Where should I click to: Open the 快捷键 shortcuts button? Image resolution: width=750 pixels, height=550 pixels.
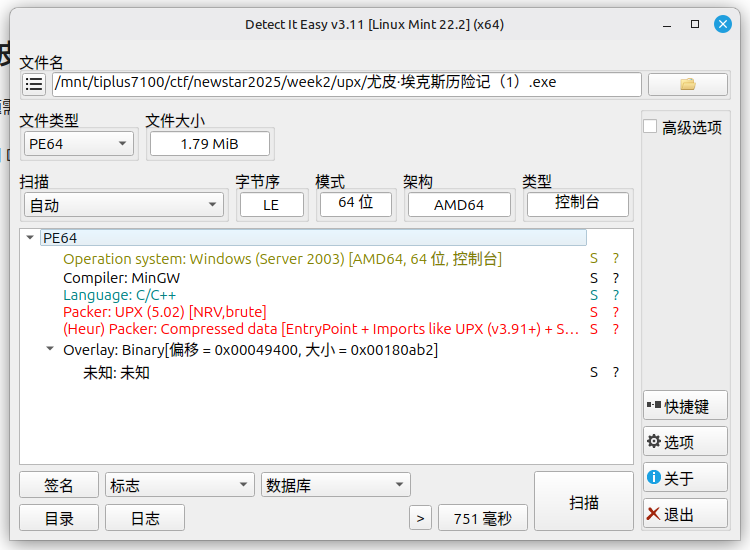coord(685,406)
